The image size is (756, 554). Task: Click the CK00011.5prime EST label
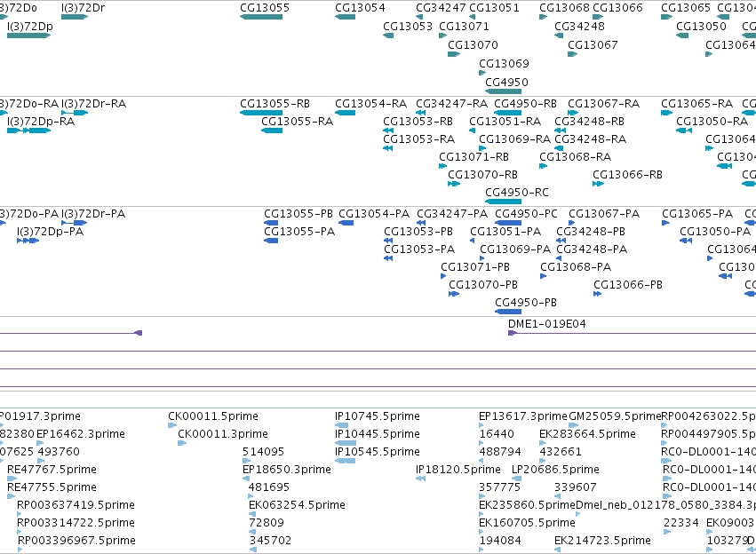pyautogui.click(x=213, y=416)
